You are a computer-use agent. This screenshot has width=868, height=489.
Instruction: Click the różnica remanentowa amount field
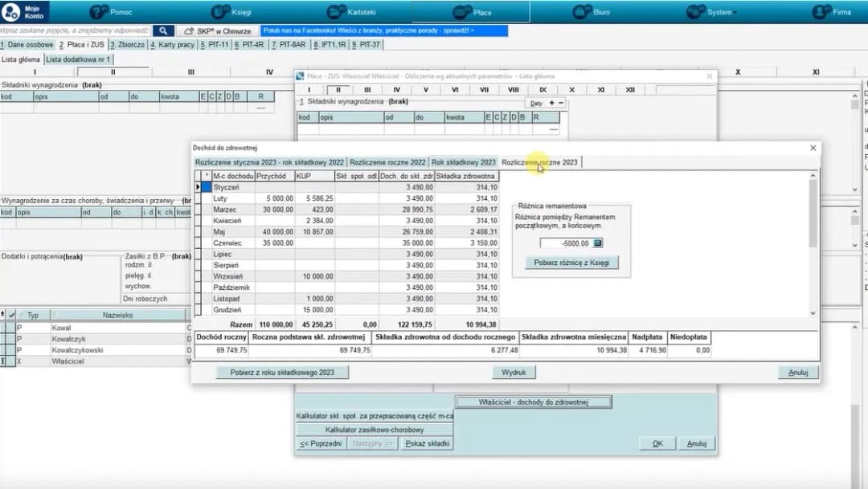point(566,242)
